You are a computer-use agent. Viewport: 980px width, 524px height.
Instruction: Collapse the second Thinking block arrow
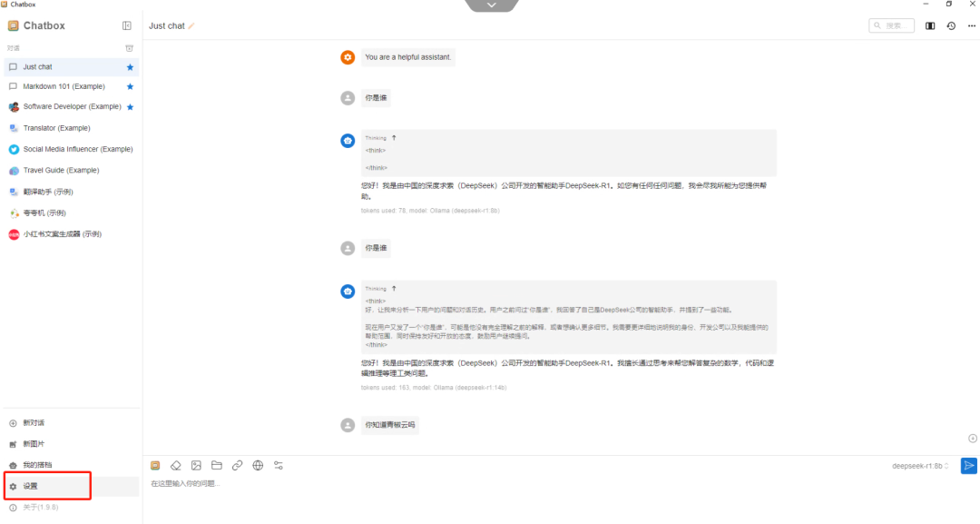click(x=394, y=288)
